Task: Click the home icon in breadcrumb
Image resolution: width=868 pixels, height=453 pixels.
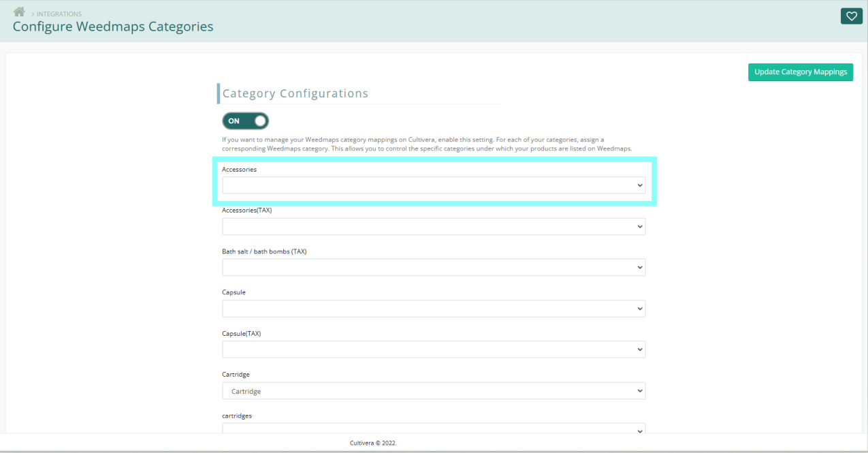Action: tap(19, 12)
